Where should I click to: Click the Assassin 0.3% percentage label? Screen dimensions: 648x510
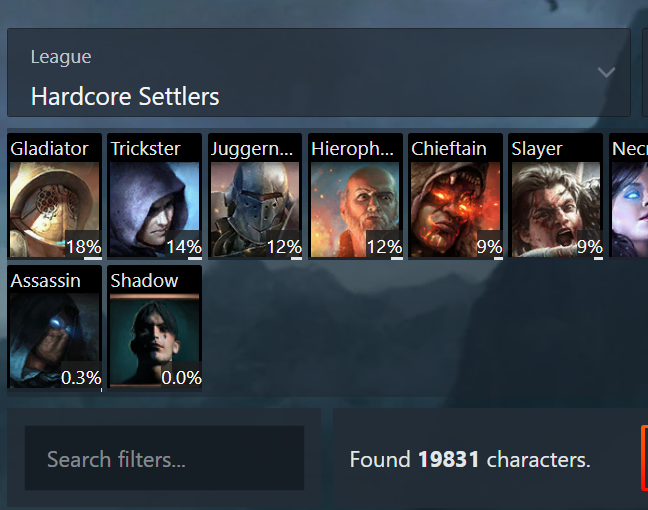point(81,378)
